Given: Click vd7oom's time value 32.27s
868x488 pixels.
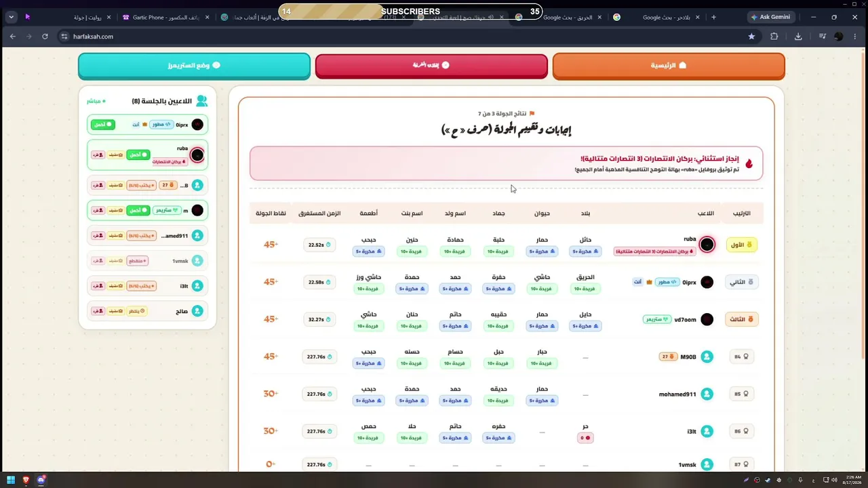Looking at the screenshot, I should click(x=319, y=319).
